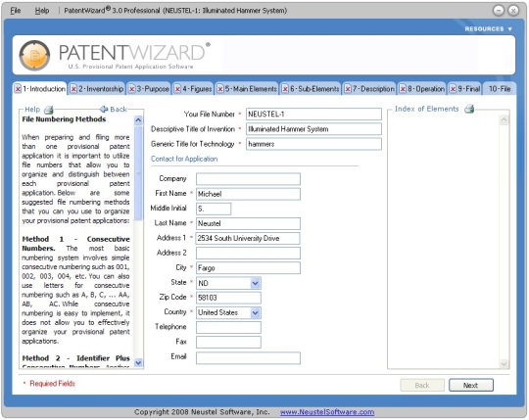The width and height of the screenshot is (529, 420).
Task: Switch to 10-File tab
Action: tap(500, 89)
